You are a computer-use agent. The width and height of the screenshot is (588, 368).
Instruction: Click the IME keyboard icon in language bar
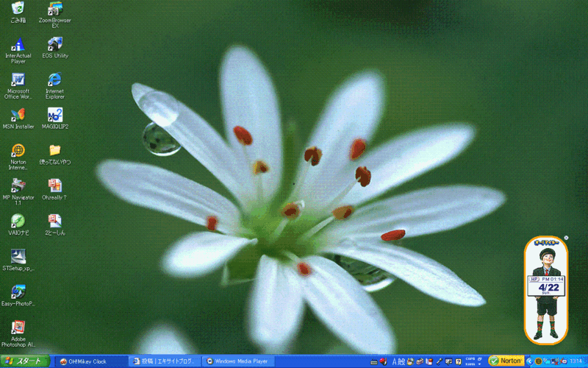tap(374, 362)
